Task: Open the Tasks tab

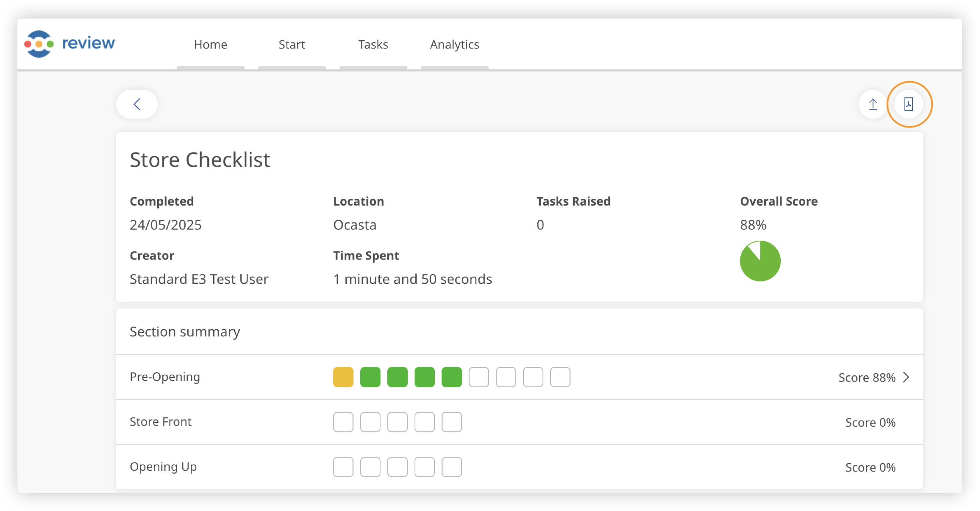Action: coord(373,44)
